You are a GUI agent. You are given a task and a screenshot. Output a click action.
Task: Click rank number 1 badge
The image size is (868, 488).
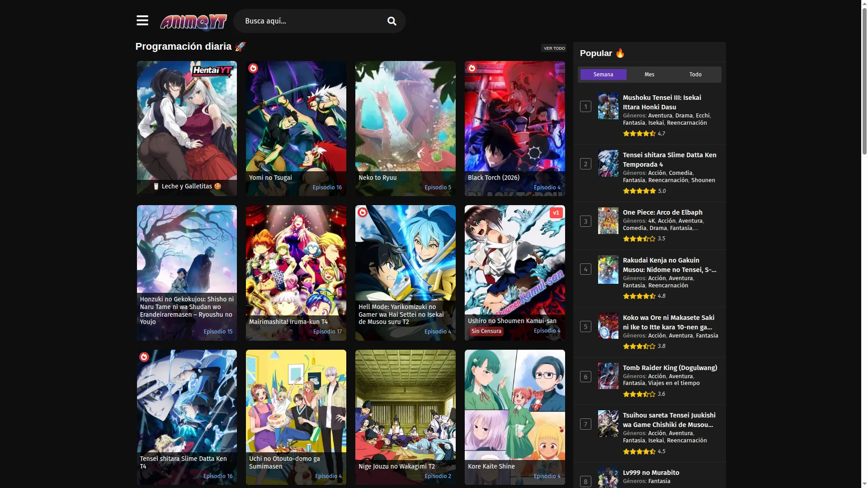(x=585, y=107)
